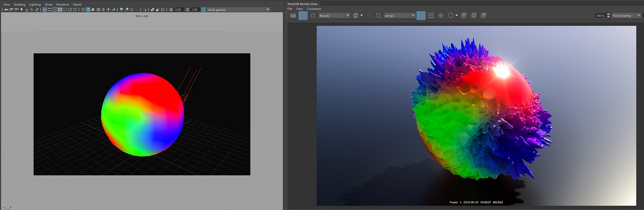
Task: Switch viewport to Wireframe shading
Action: (x=83, y=10)
